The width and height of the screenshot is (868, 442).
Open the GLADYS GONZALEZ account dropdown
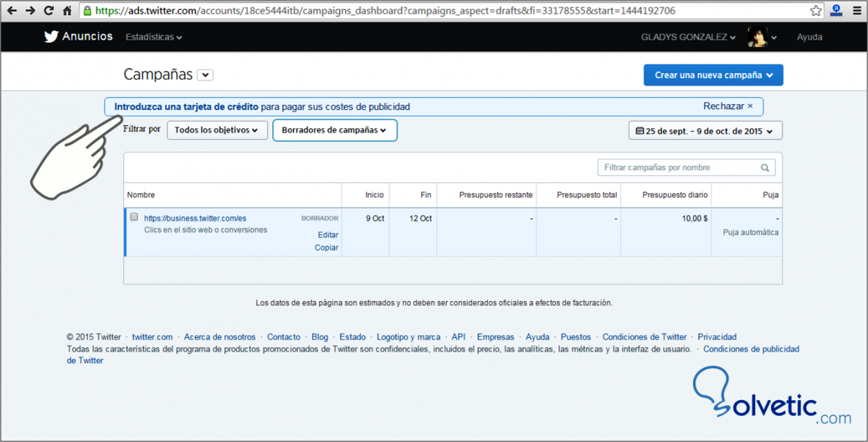click(x=689, y=37)
